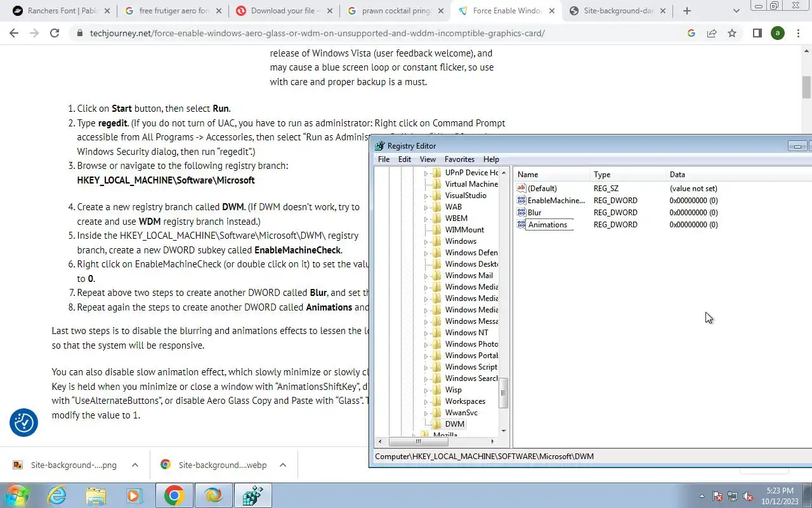Switch to prawn cocktail pringles tab
Image resolution: width=812 pixels, height=508 pixels.
click(x=396, y=11)
